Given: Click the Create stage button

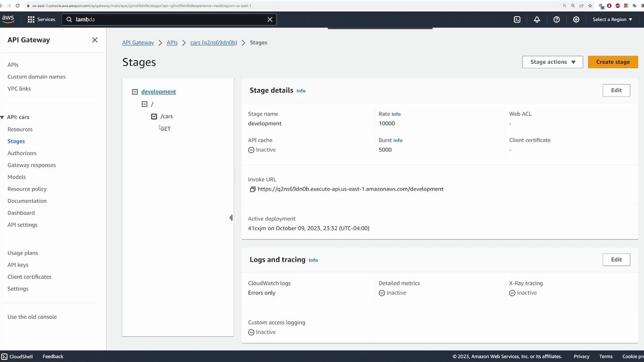Looking at the screenshot, I should point(613,62).
